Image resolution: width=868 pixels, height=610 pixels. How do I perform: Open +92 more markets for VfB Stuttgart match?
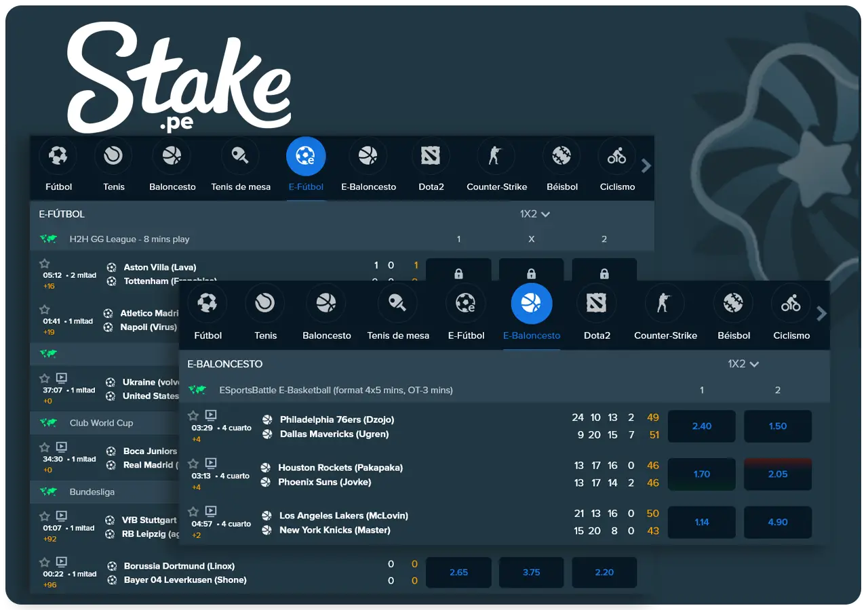[x=49, y=540]
